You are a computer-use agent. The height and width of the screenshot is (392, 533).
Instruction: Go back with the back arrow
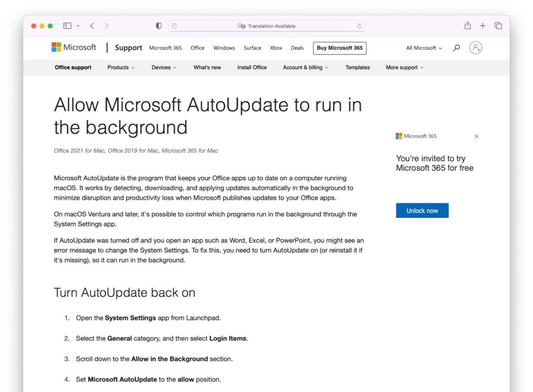click(92, 26)
